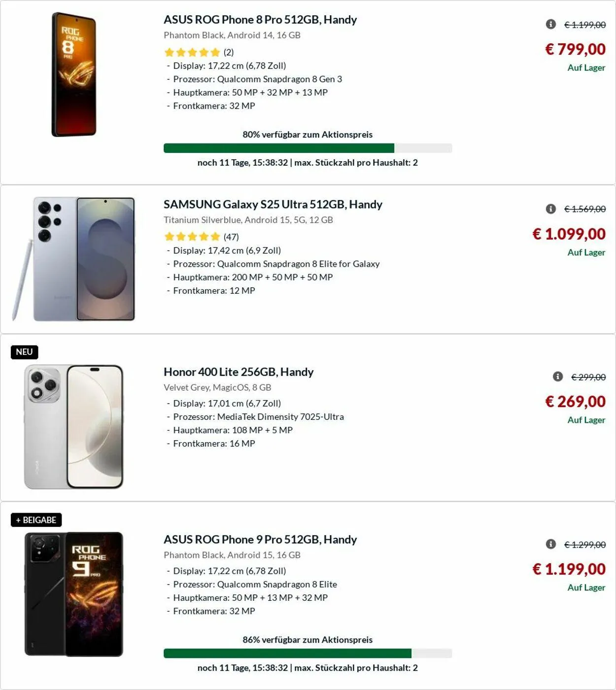Open ASUS ROG Phone 9 Pro 512GB title
Image resolution: width=616 pixels, height=690 pixels.
(260, 540)
